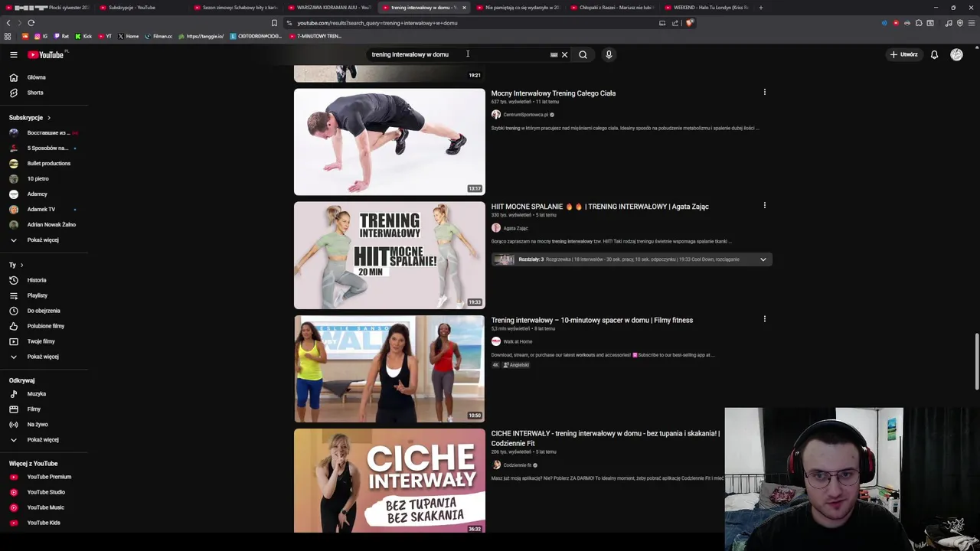Open the share icon in address bar
The height and width of the screenshot is (551, 980).
tap(675, 23)
